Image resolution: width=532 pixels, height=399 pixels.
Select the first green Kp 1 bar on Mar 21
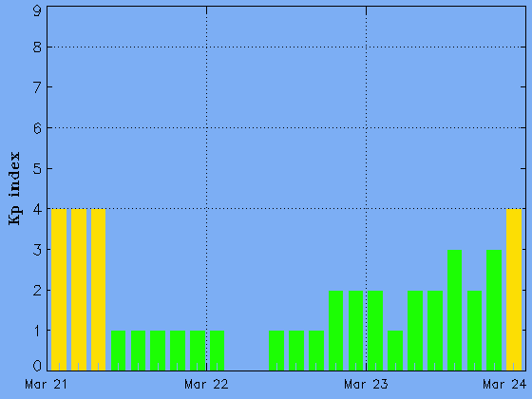click(119, 351)
